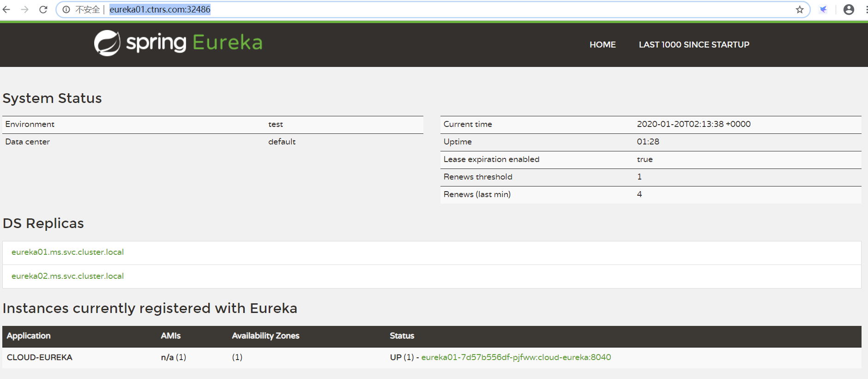Click the bird extension icon
868x379 pixels.
(823, 9)
